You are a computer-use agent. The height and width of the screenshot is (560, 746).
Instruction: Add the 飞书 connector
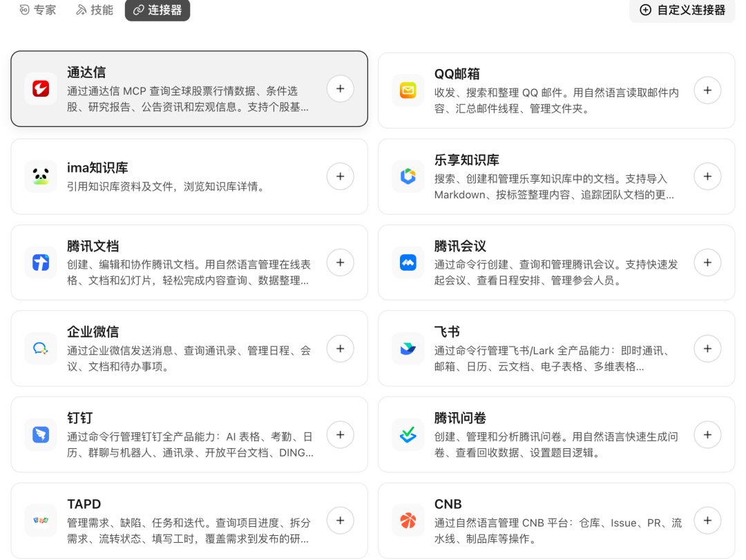(707, 349)
